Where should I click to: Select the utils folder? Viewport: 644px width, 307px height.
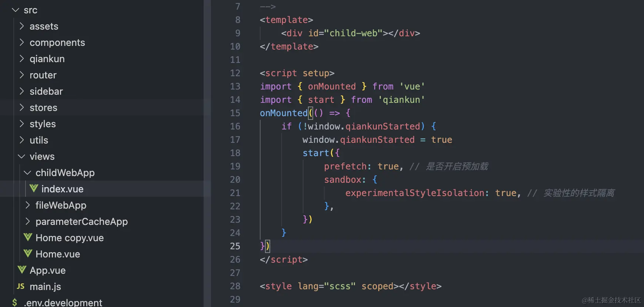click(39, 140)
